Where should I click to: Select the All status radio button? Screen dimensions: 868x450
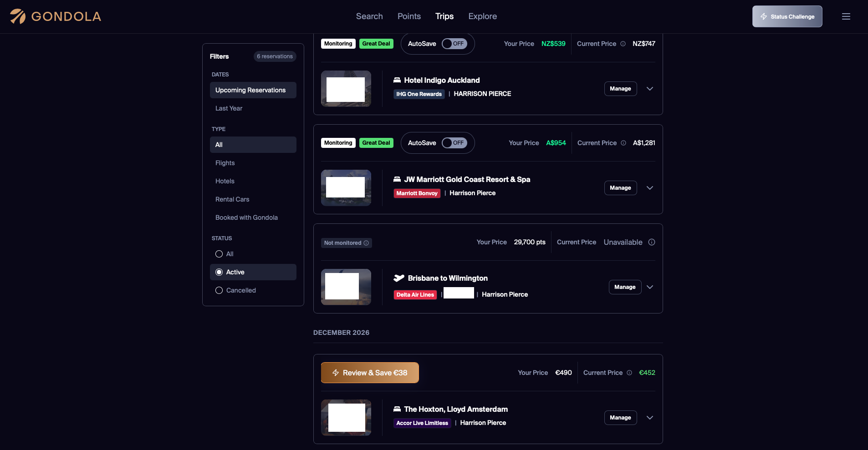coord(219,254)
